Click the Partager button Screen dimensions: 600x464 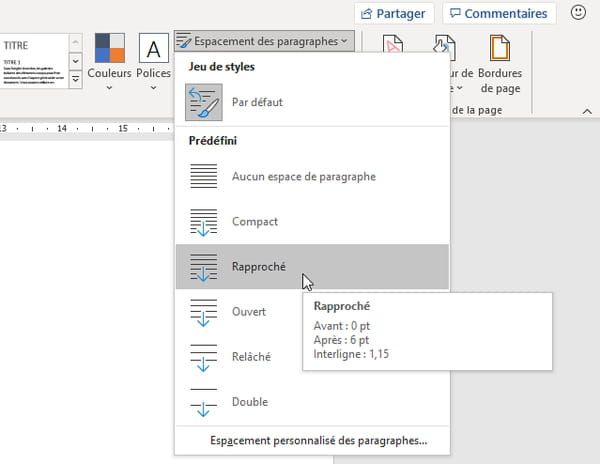pos(394,14)
